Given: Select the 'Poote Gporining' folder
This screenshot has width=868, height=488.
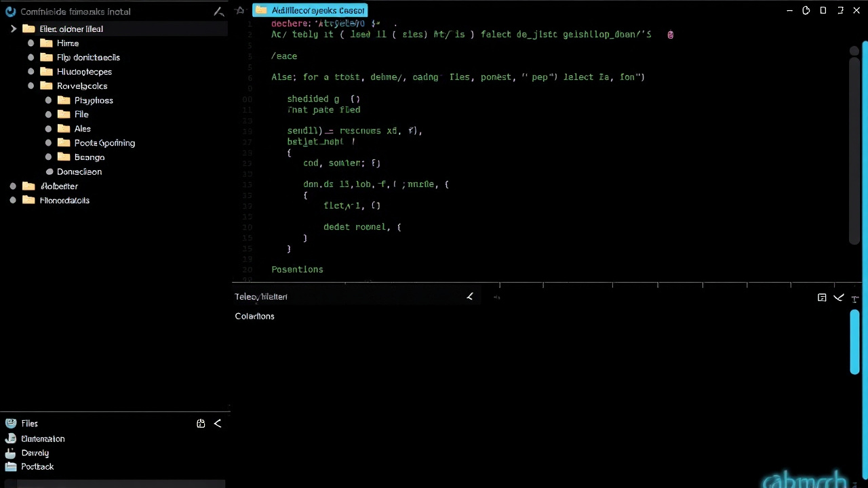Looking at the screenshot, I should click(x=104, y=143).
